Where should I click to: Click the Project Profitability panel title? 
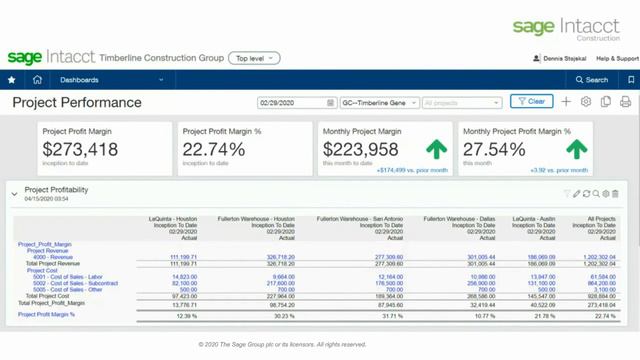click(x=56, y=190)
